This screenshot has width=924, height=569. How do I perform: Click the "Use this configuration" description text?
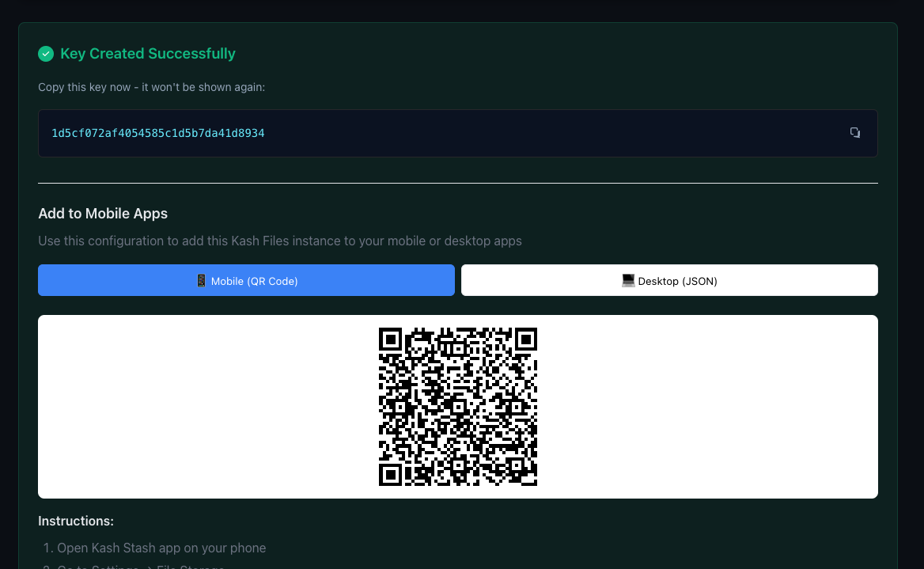280,241
